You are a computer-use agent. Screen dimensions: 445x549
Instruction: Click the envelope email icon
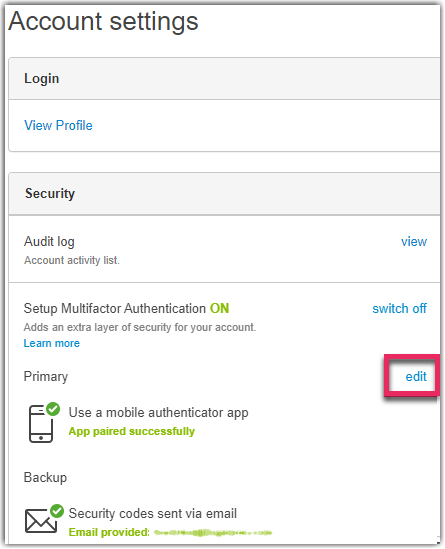(x=41, y=521)
